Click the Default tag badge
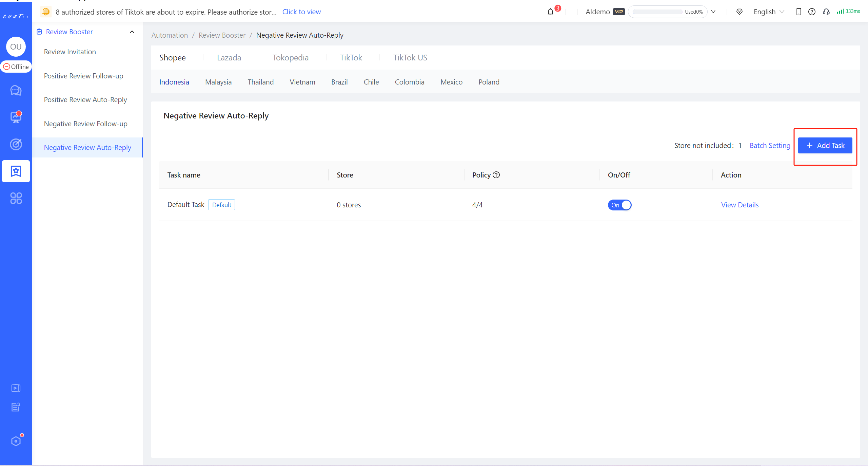The height and width of the screenshot is (466, 868). 221,205
